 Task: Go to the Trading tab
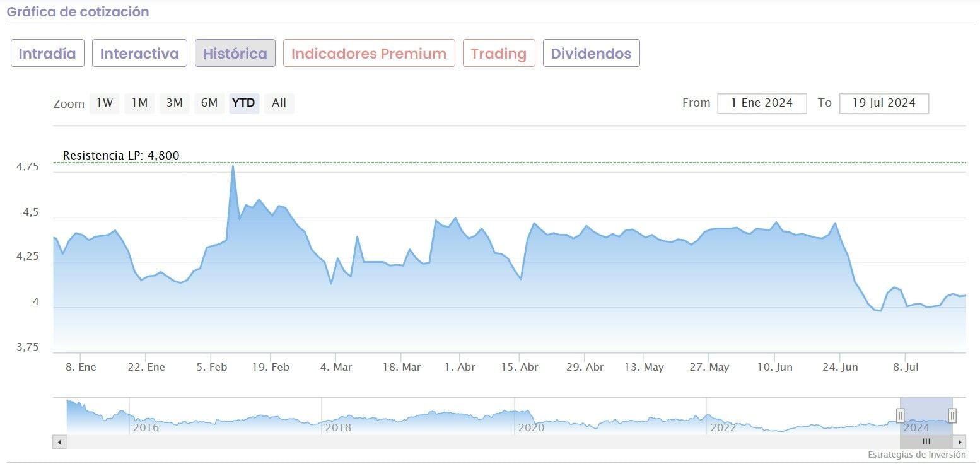pos(499,54)
